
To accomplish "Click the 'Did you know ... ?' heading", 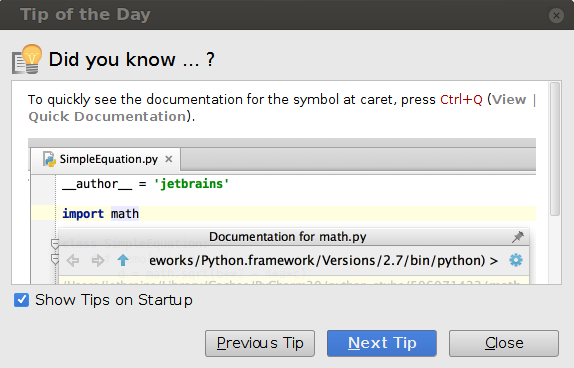I will click(x=132, y=59).
